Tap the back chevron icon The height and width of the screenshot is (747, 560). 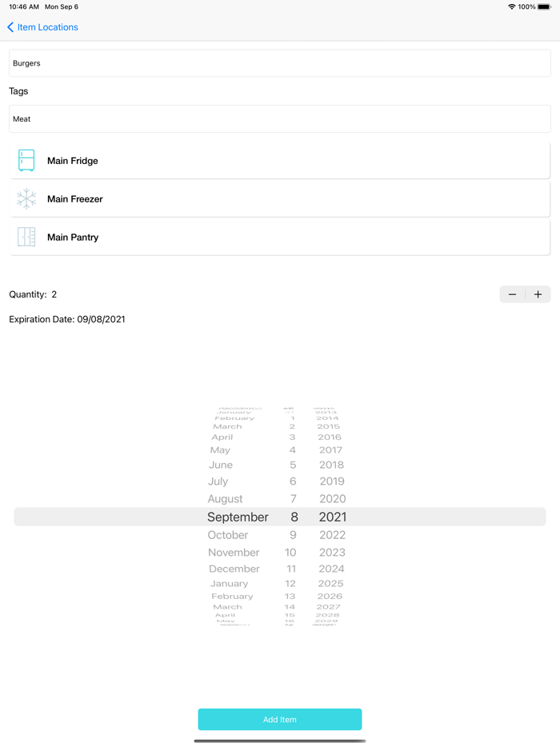(x=10, y=27)
